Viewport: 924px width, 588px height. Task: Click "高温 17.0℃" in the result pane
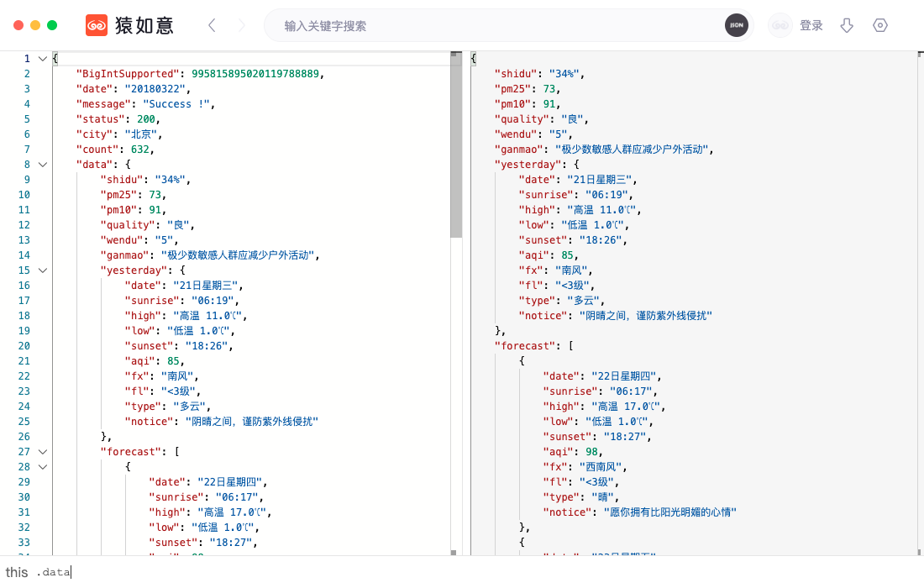625,407
